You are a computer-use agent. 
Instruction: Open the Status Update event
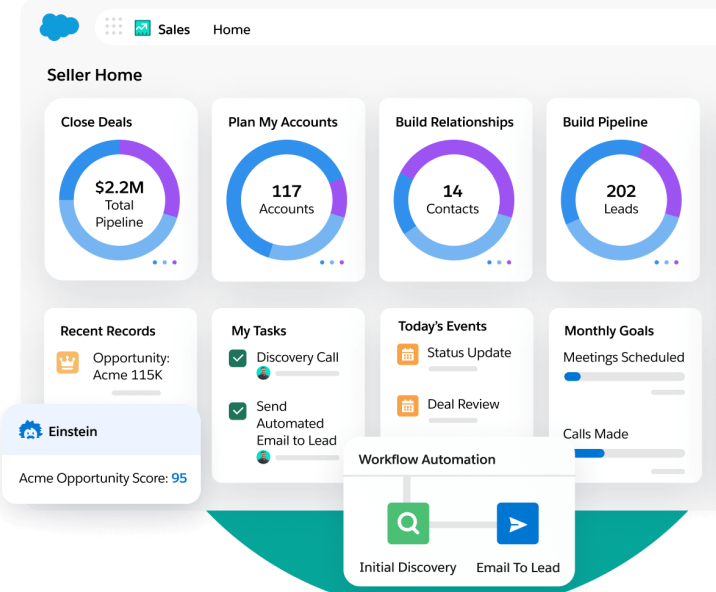coord(469,353)
